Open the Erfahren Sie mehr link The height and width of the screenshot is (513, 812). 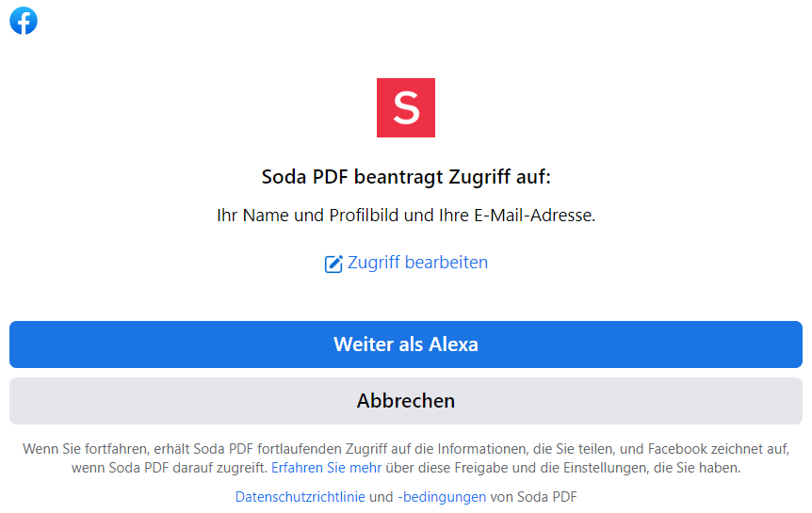[326, 468]
